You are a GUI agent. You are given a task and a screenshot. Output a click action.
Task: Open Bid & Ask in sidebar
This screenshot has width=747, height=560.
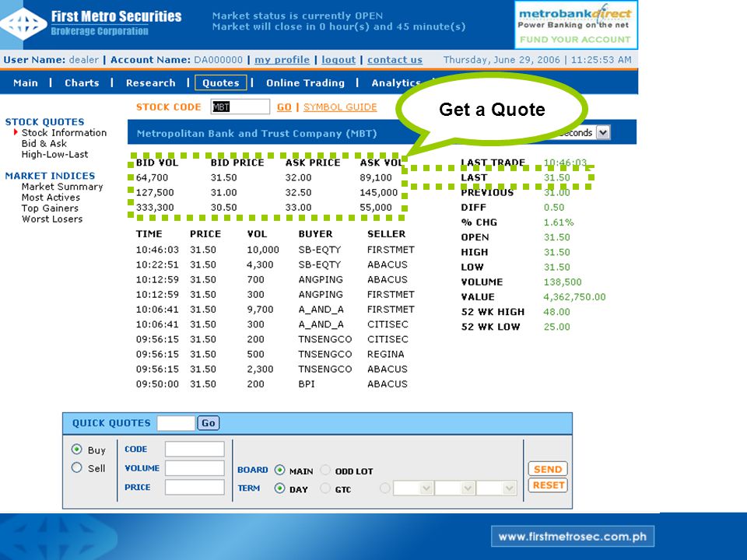point(44,143)
